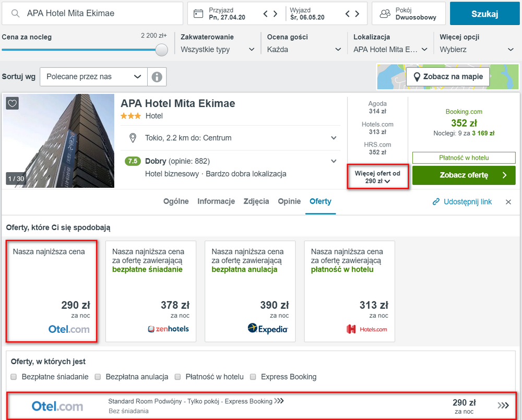Viewport: 522px width, 420px height.
Task: Open the Expedia 390 zł cancellation card
Action: (x=250, y=291)
